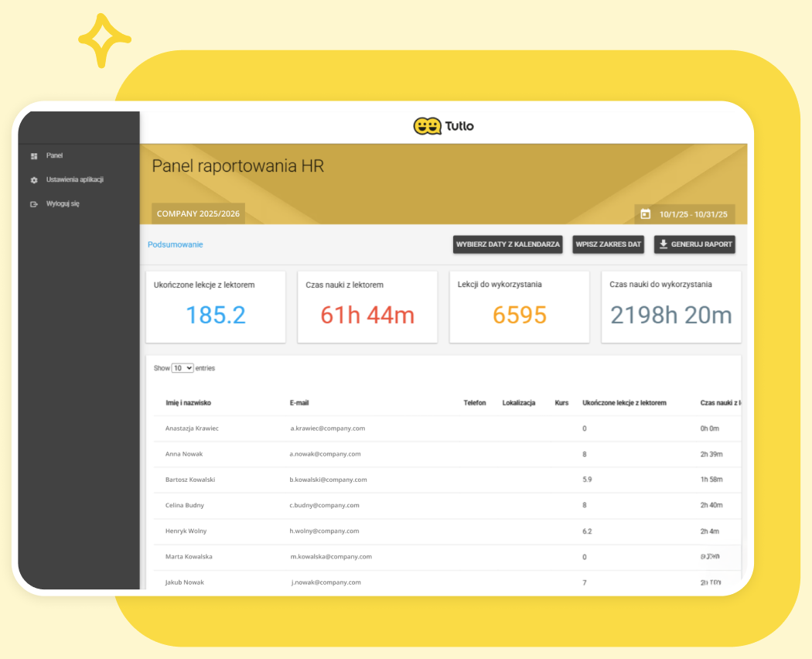Click the 10/1/25 - 10/31/25 date range
This screenshot has height=659, width=812.
(694, 213)
